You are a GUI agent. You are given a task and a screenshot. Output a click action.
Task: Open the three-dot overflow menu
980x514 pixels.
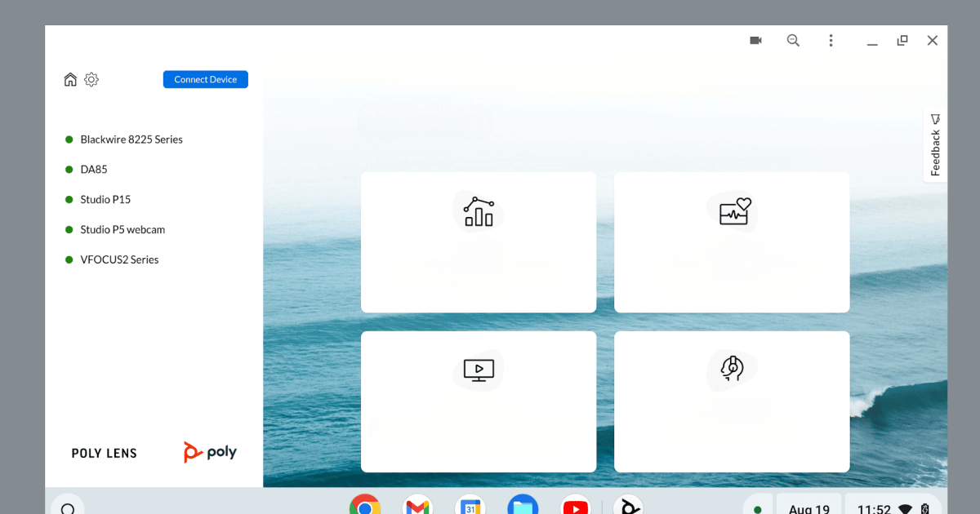pyautogui.click(x=831, y=40)
